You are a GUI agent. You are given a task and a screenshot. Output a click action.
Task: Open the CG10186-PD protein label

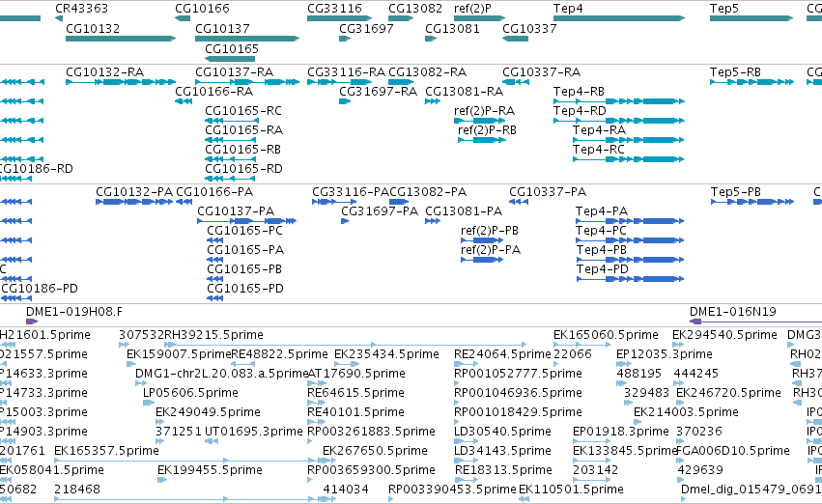[40, 288]
